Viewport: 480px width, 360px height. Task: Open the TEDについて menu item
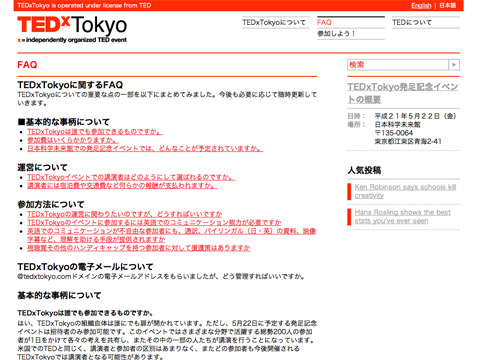coord(412,22)
